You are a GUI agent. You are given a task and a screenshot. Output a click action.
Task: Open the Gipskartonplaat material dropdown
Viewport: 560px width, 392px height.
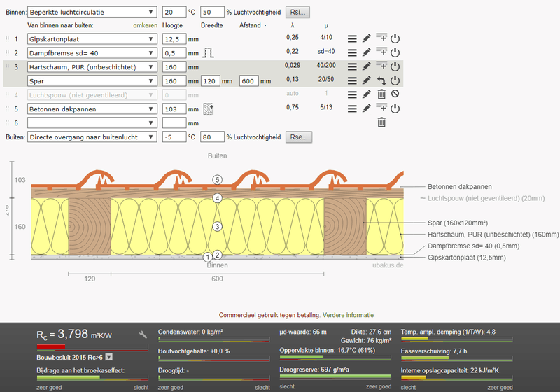[x=92, y=39]
